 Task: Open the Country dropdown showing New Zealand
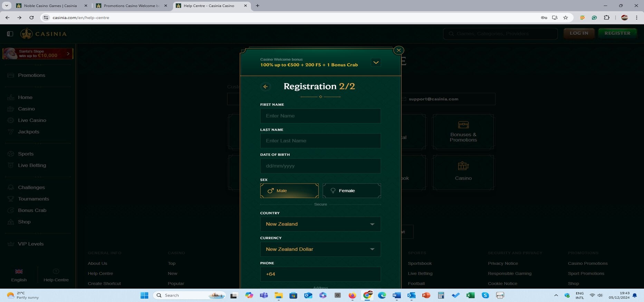[x=320, y=224]
